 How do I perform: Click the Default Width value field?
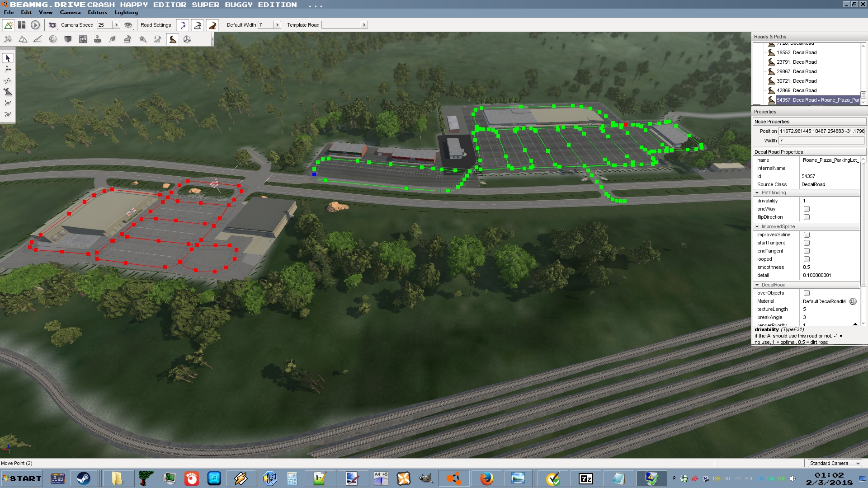[x=265, y=25]
